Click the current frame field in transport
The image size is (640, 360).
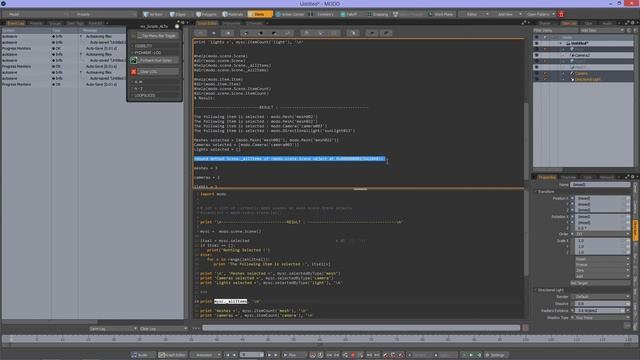252,355
